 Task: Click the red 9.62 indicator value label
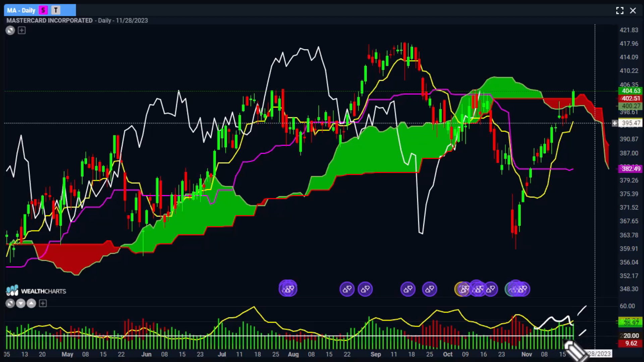630,343
